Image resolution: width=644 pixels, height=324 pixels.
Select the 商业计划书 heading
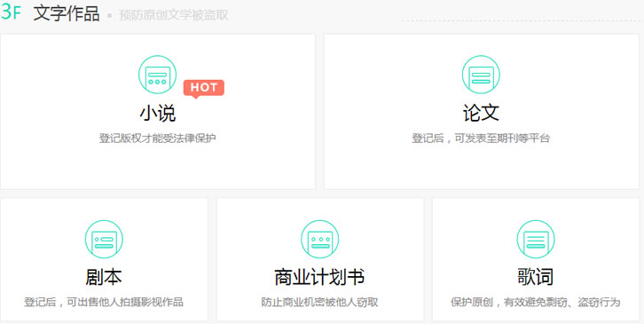pos(319,278)
